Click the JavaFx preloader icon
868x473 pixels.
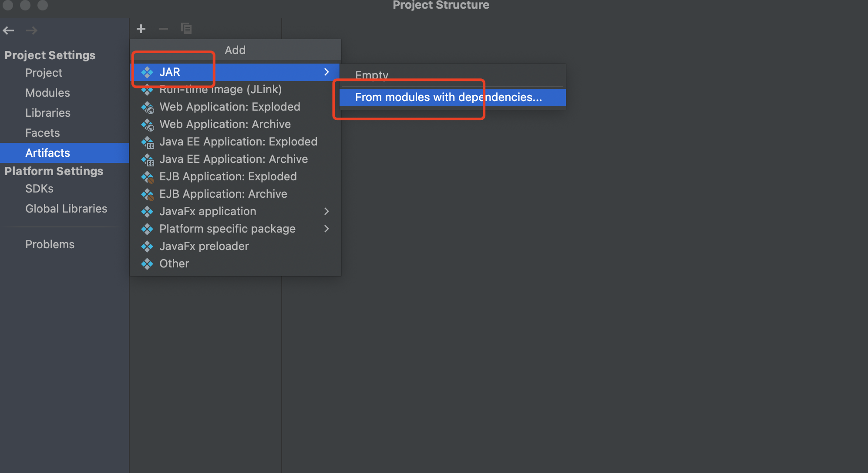(x=147, y=247)
